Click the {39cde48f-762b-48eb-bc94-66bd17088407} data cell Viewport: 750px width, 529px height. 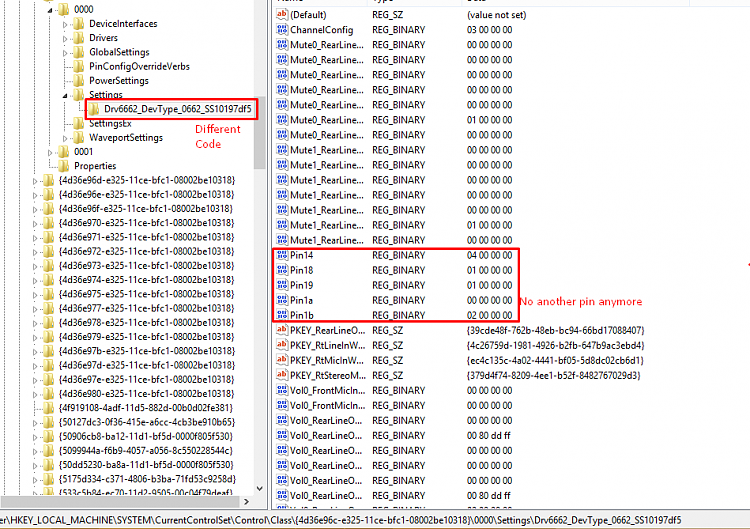[x=555, y=330]
